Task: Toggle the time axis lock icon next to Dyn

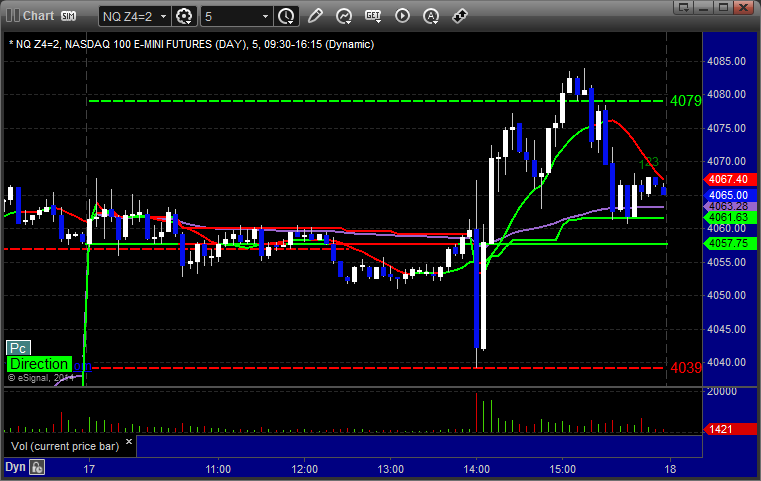Action: point(37,467)
